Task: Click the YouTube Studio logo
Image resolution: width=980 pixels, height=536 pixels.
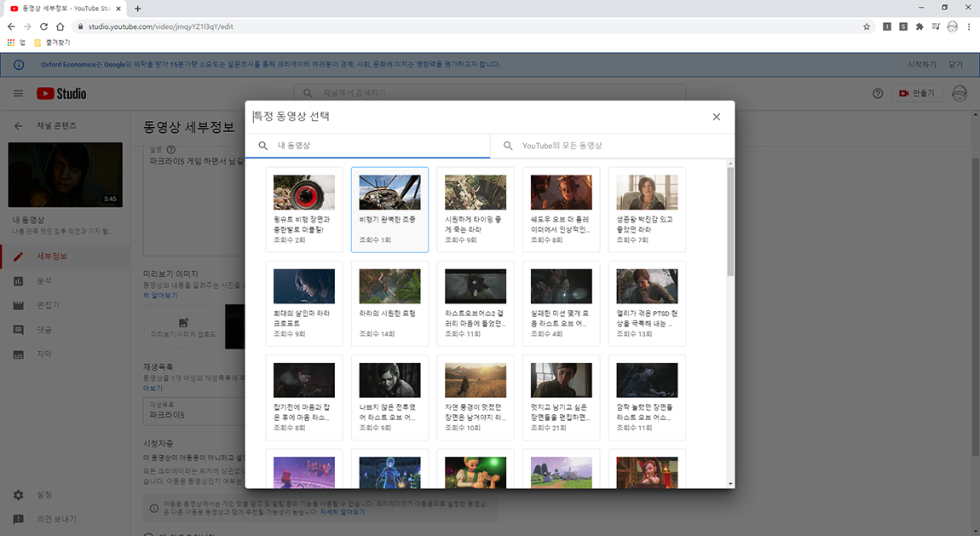Action: click(x=61, y=93)
